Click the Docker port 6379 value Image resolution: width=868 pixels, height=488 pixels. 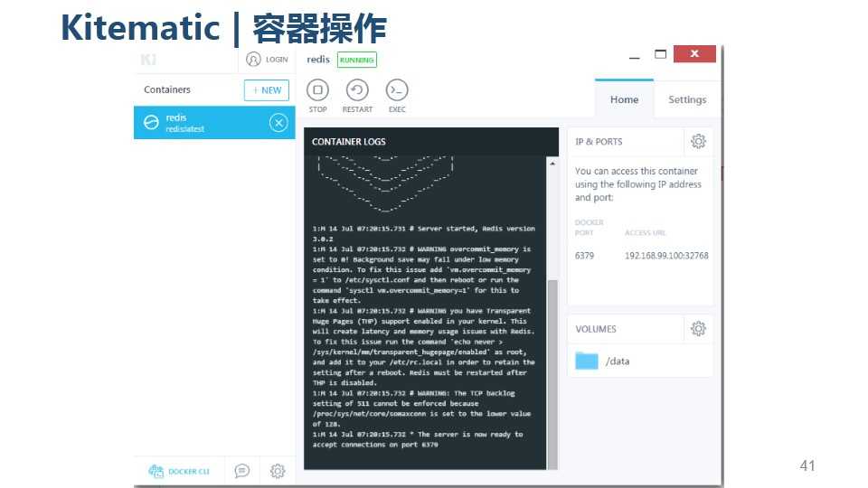(x=584, y=256)
